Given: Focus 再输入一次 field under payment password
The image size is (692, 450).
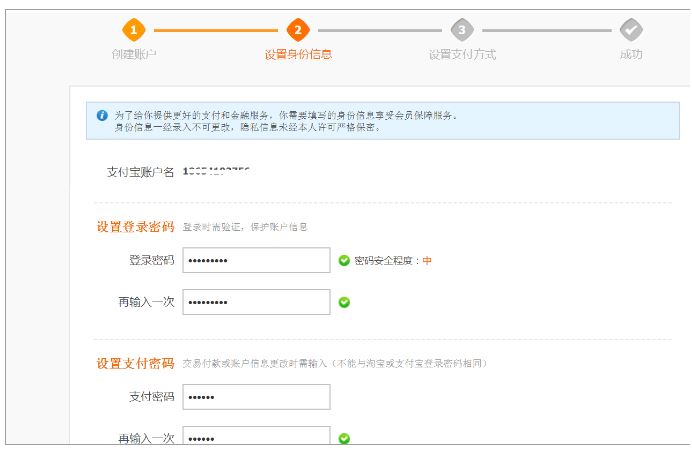Looking at the screenshot, I should coord(256,438).
